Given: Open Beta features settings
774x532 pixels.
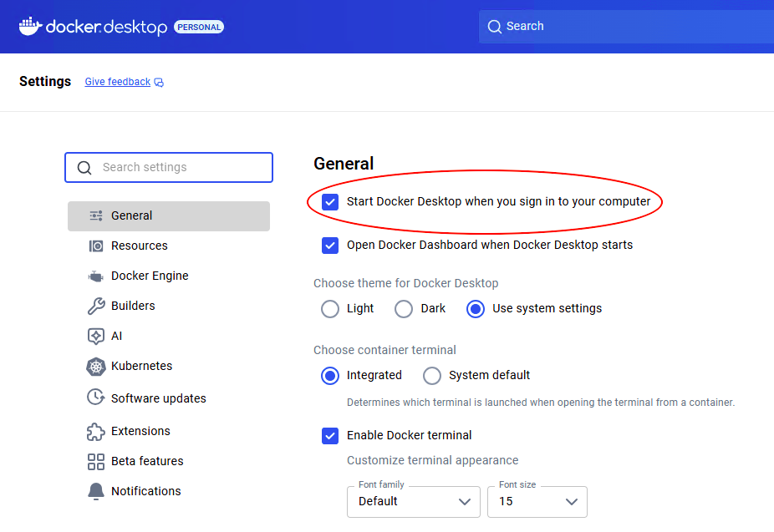Looking at the screenshot, I should point(169,462).
